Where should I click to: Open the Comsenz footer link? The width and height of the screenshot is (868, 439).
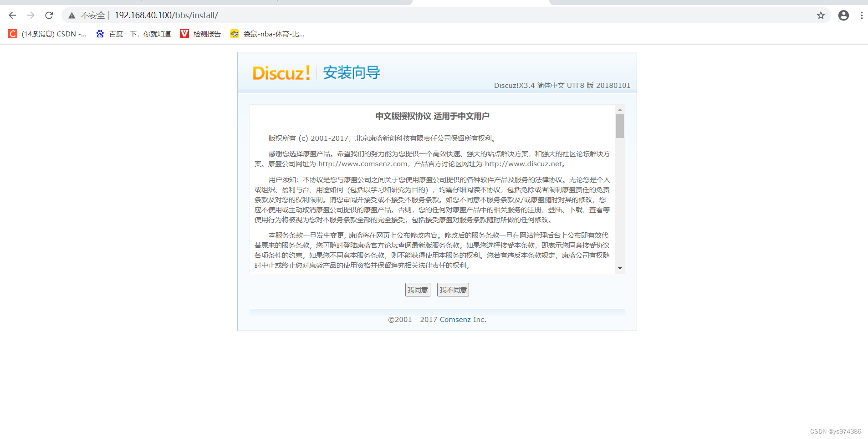coord(455,320)
